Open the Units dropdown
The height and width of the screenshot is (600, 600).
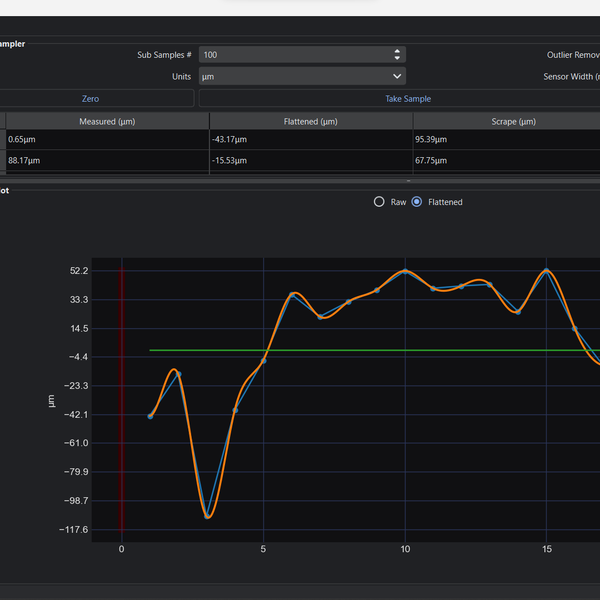pos(302,76)
